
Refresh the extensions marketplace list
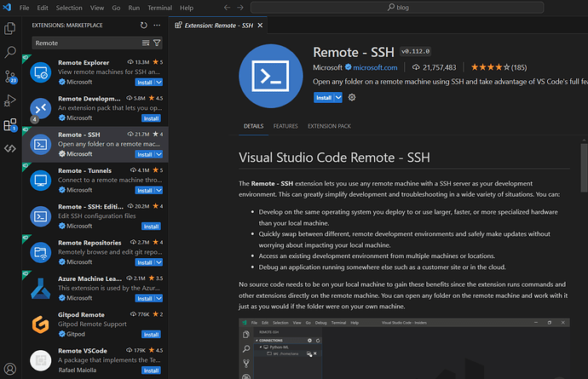point(144,25)
